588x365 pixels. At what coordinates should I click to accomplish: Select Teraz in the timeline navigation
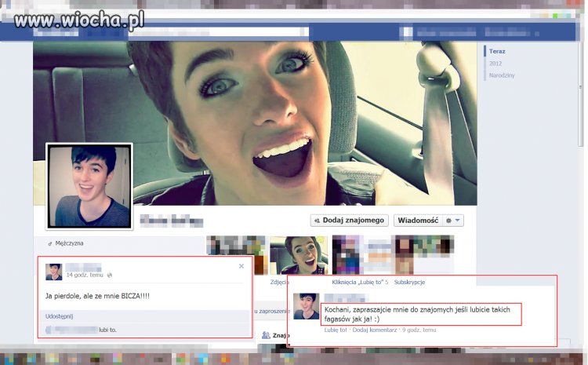pos(497,52)
